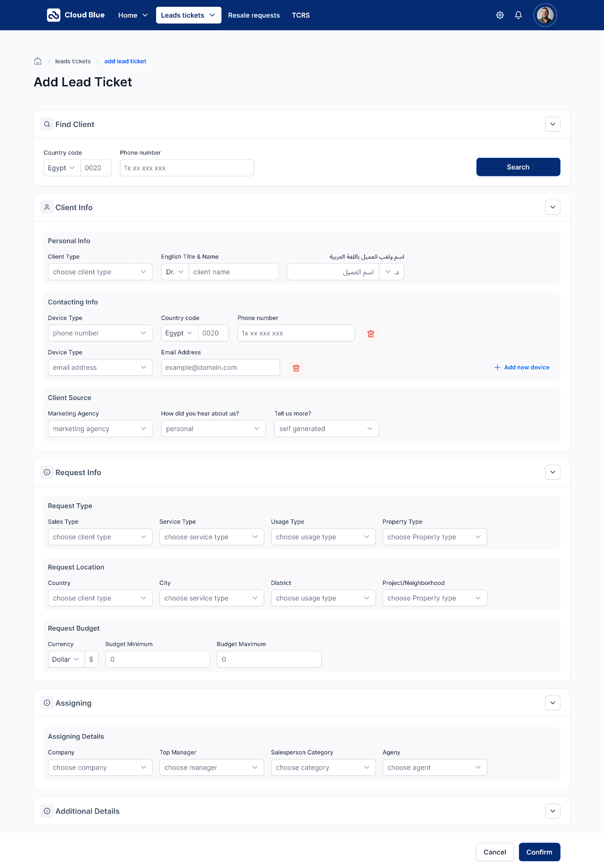Focus the Budget Minimum field

click(x=157, y=660)
